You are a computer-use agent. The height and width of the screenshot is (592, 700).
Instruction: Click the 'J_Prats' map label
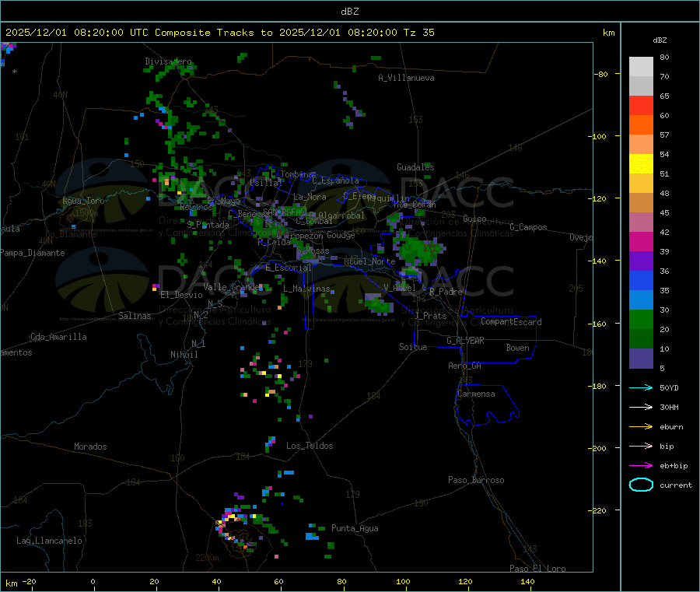[x=430, y=316]
